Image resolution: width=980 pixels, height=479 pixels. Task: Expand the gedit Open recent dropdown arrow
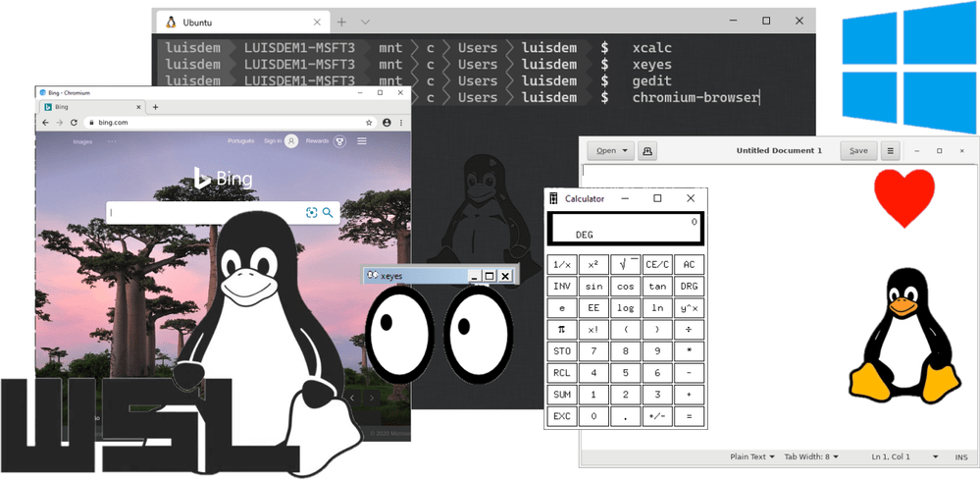click(626, 151)
